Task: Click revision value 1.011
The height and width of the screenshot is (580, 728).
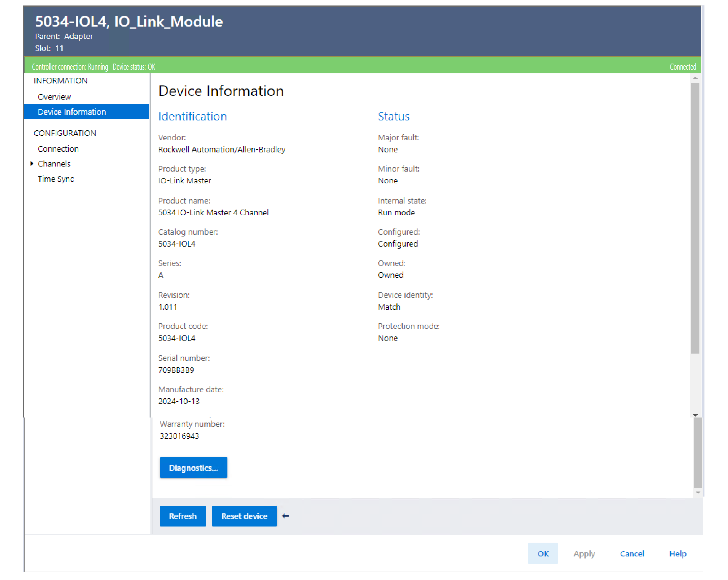Action: tap(168, 307)
